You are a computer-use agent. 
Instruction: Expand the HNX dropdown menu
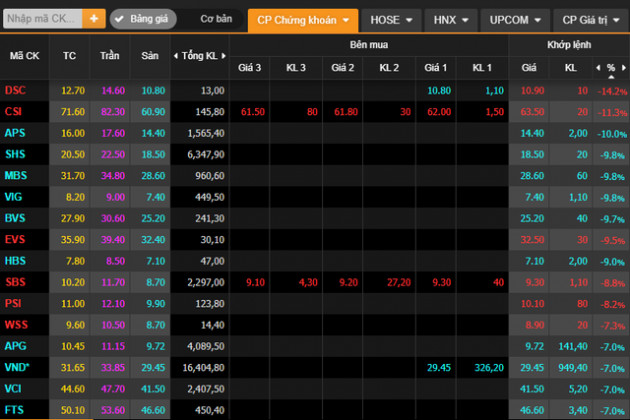(451, 19)
